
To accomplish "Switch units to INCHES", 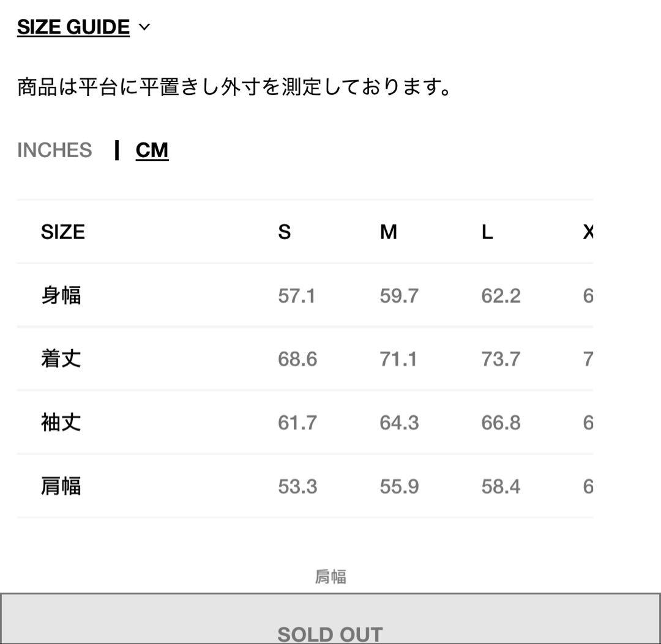I will tap(55, 150).
